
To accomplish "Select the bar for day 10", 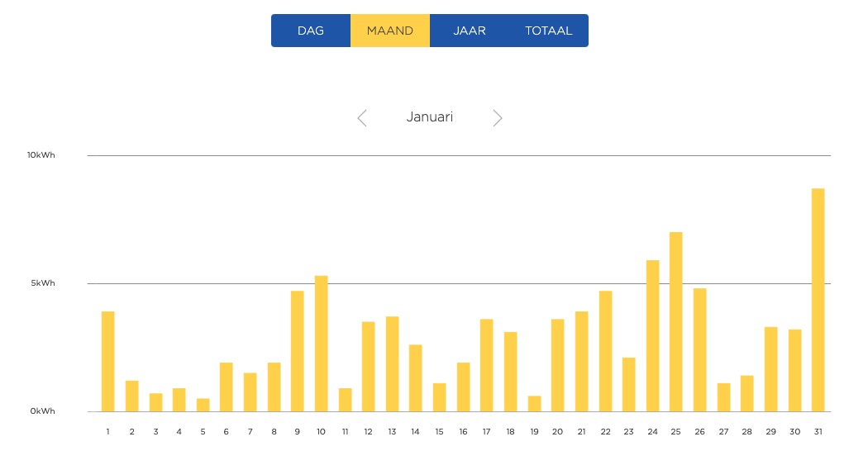I will coord(321,343).
